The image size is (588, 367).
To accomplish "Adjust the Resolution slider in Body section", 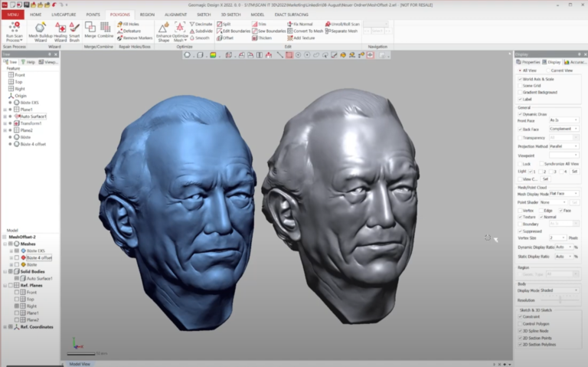I will coord(560,300).
